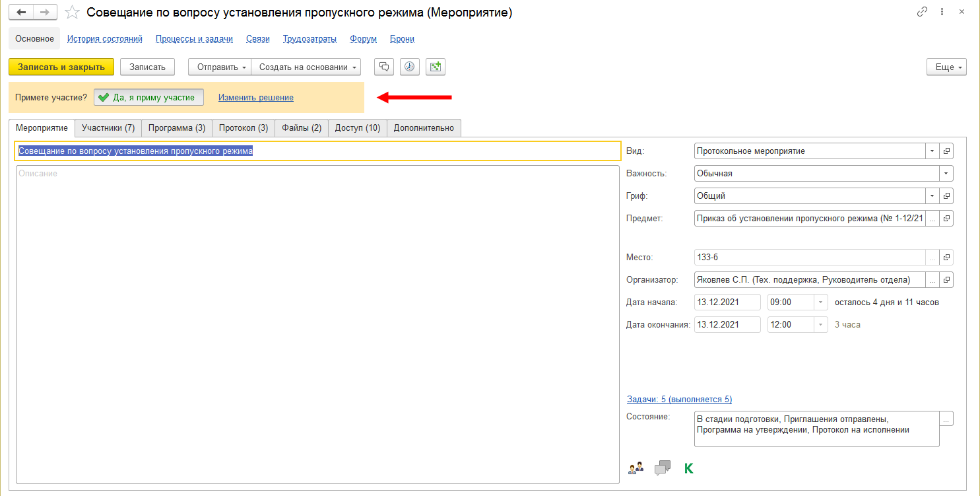Switch to the Доступ (10) tab
This screenshot has height=496, width=980.
pos(358,127)
